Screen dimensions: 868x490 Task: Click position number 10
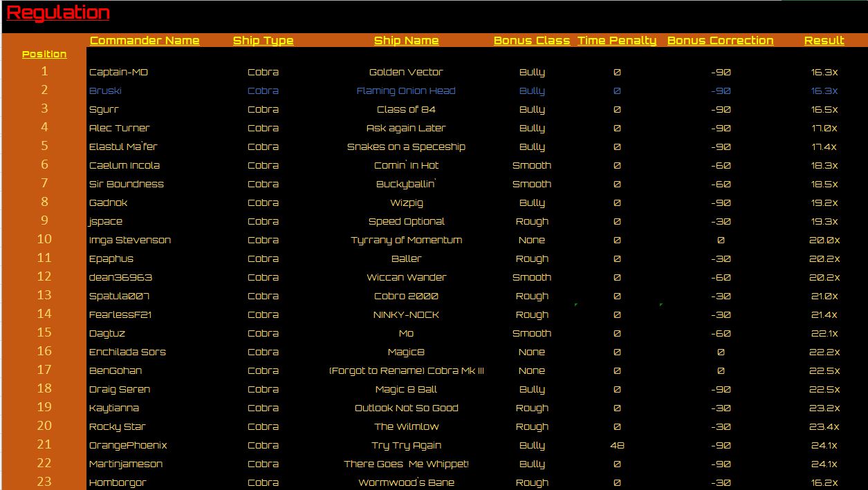(x=44, y=239)
